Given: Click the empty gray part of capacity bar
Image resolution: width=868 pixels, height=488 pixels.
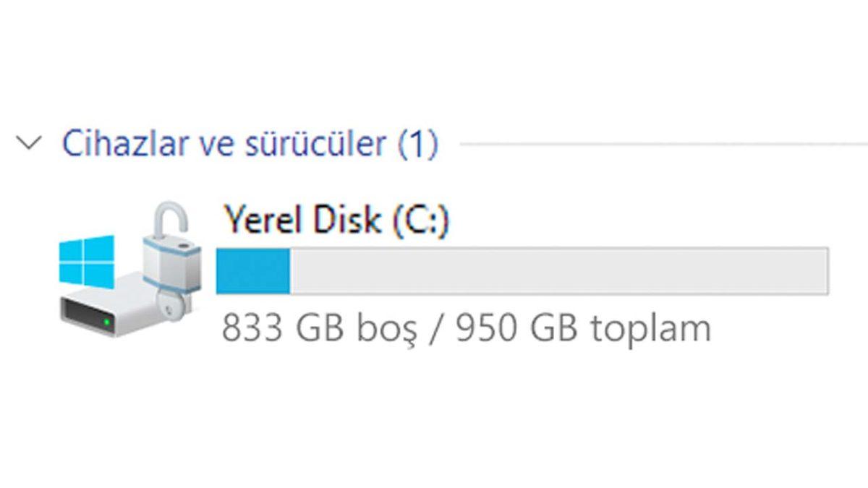Looking at the screenshot, I should 557,271.
